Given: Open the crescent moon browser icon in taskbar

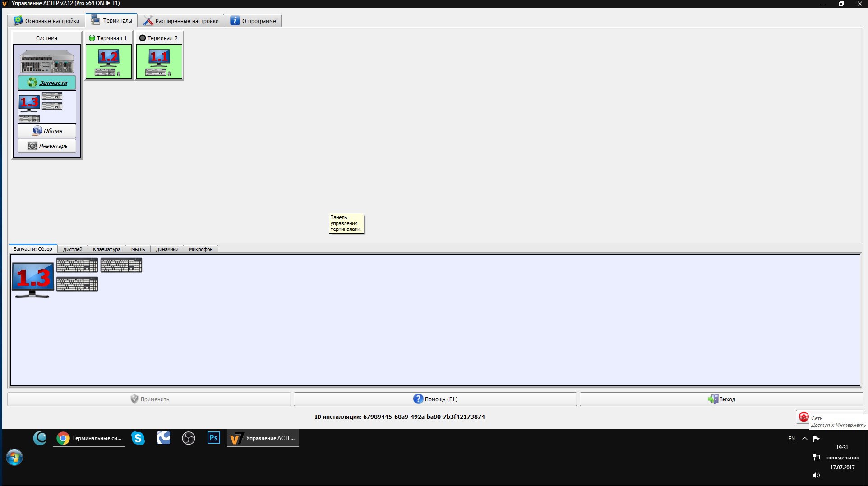Looking at the screenshot, I should (40, 438).
